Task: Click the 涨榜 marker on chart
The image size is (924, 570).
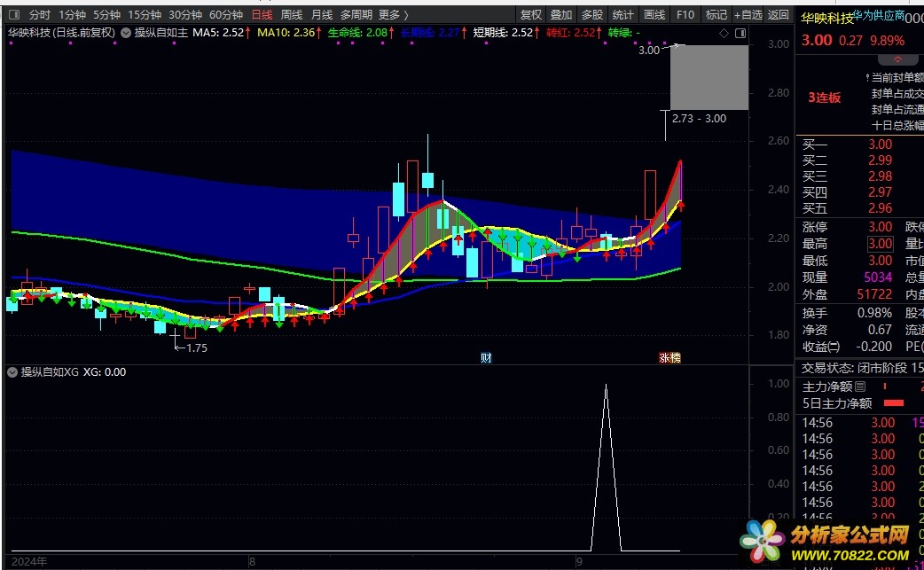Action: [x=670, y=357]
